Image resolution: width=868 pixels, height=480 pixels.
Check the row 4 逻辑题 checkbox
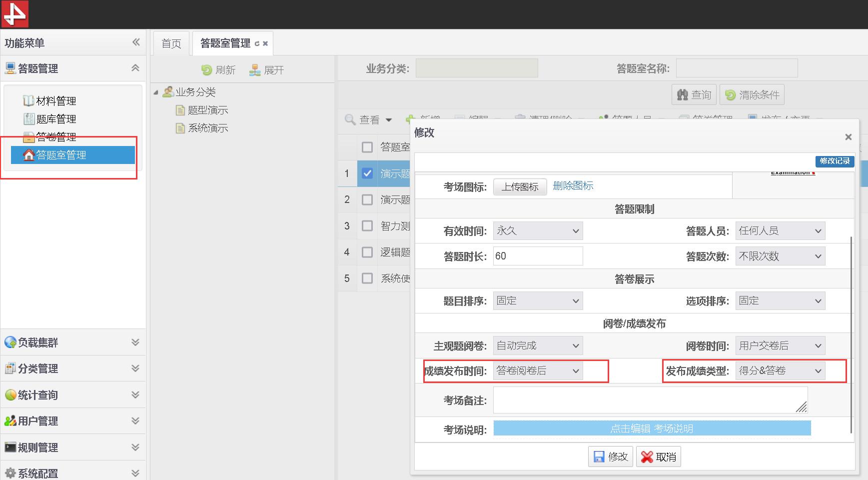367,252
